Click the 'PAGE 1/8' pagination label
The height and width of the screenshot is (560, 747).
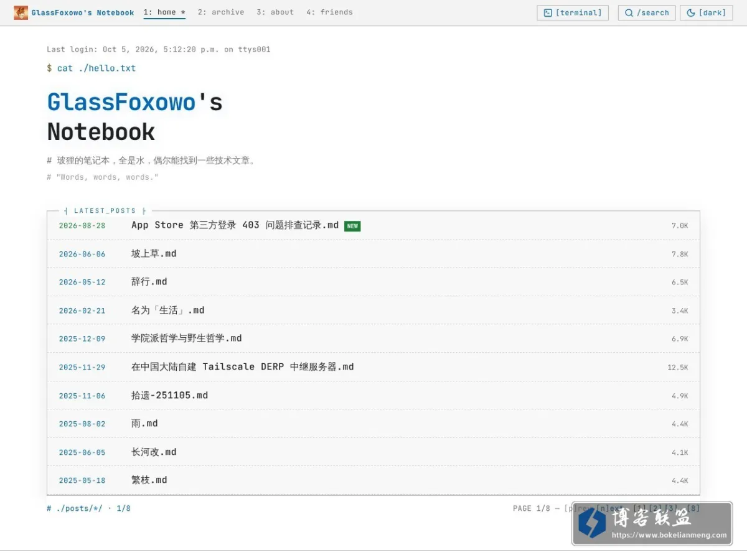click(532, 508)
